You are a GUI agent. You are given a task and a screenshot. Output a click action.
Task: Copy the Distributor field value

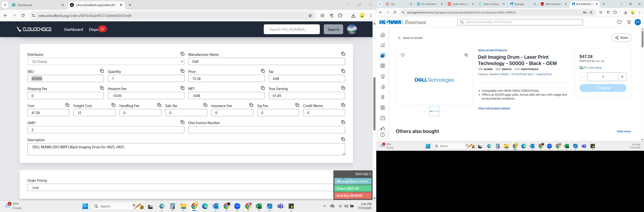[182, 54]
